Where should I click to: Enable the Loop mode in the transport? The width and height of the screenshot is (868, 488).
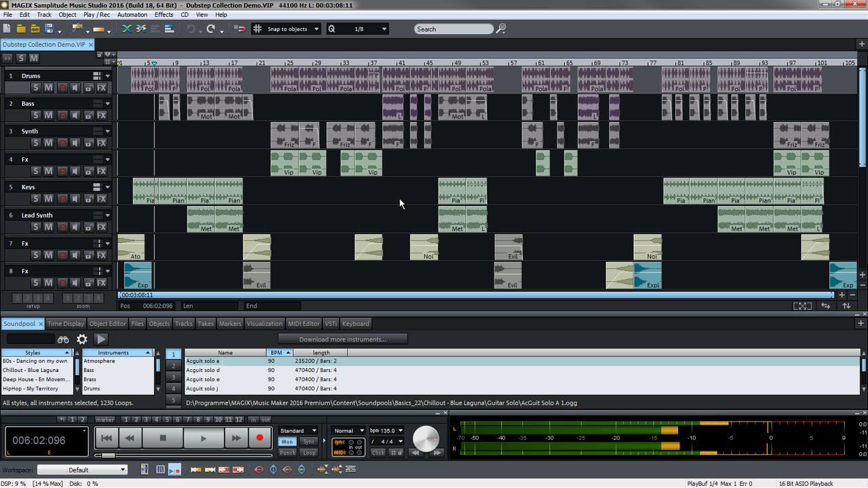click(x=309, y=452)
